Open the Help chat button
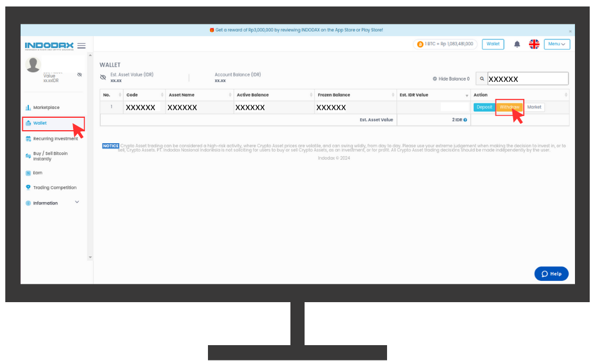This screenshot has height=364, width=595. click(x=551, y=274)
